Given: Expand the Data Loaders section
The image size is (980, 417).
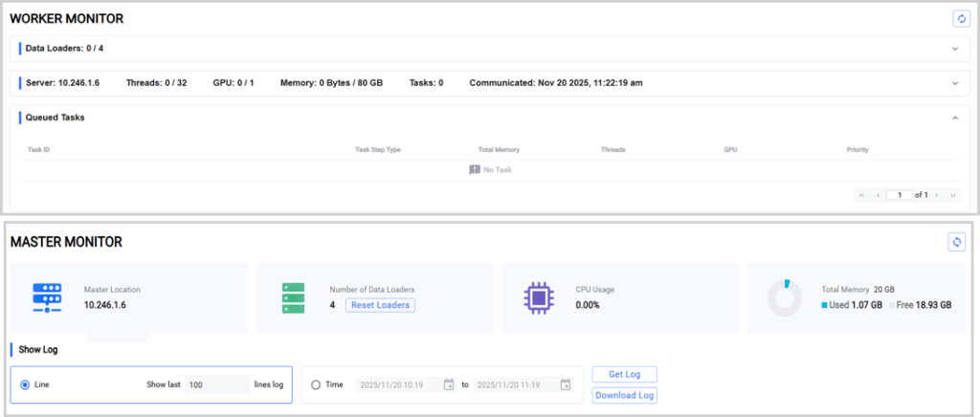Looking at the screenshot, I should [x=954, y=48].
